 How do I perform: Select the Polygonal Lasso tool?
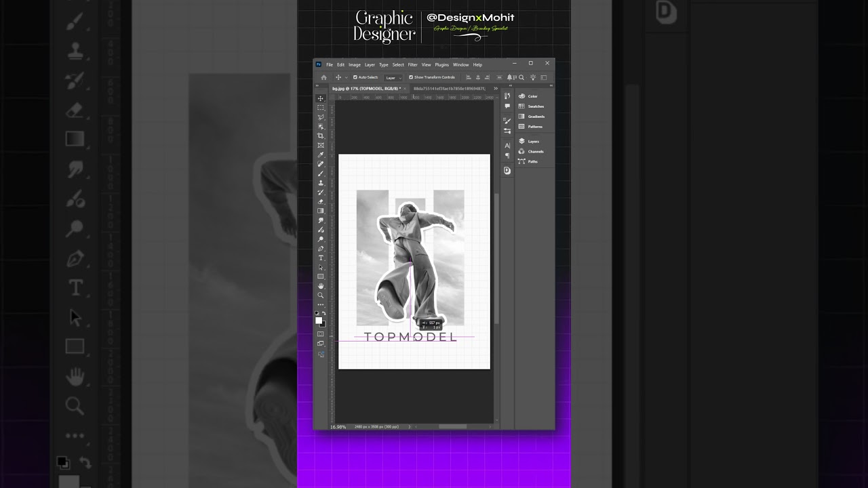click(321, 117)
